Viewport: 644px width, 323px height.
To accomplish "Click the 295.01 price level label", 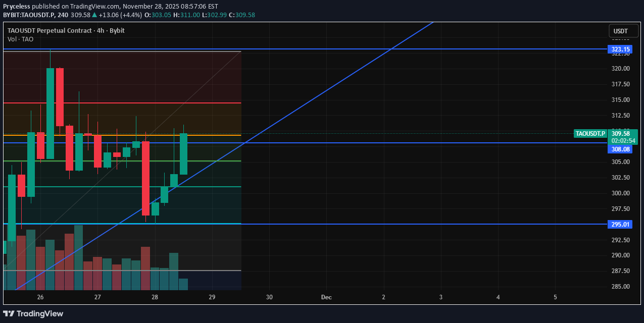I will pyautogui.click(x=620, y=224).
